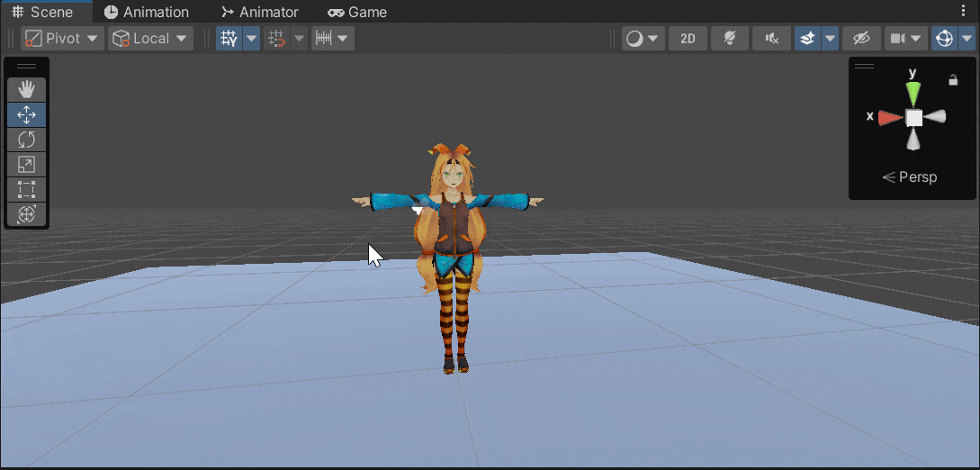Click the tools overlay drag handle
980x470 pixels.
coord(26,67)
